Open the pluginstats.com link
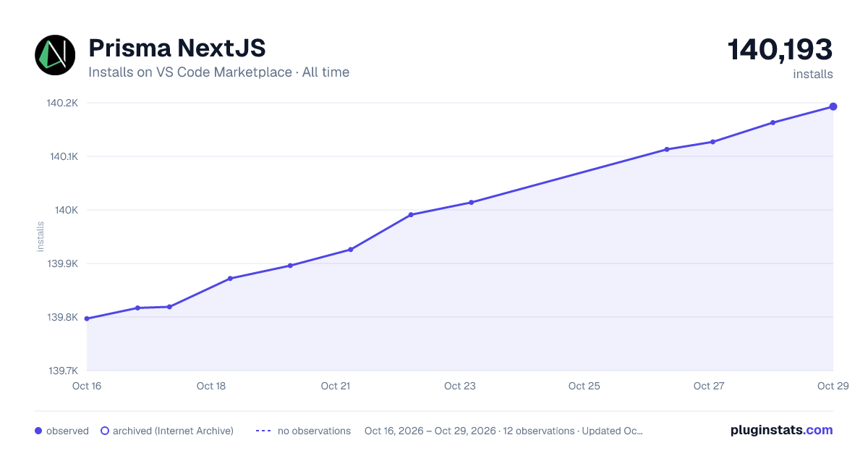The image size is (868, 456). point(781,430)
